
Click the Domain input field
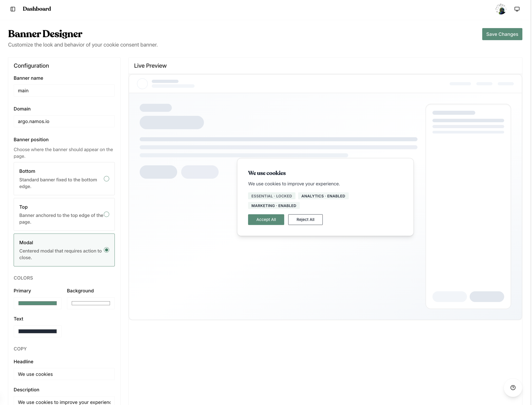tap(64, 121)
